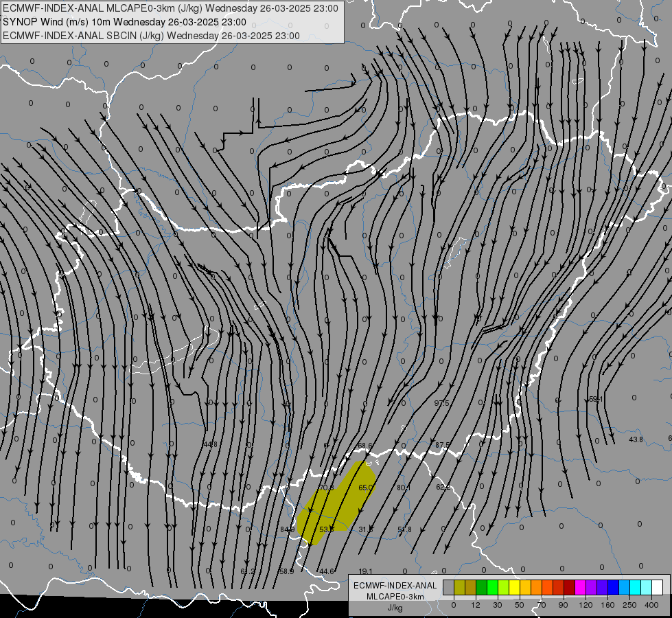Image resolution: width=672 pixels, height=618 pixels.
Task: Click the legend tick label 400
Action: coord(651,605)
